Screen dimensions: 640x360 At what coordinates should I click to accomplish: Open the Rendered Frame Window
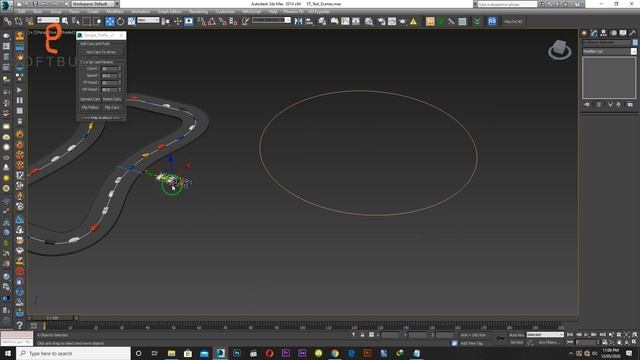(392, 21)
